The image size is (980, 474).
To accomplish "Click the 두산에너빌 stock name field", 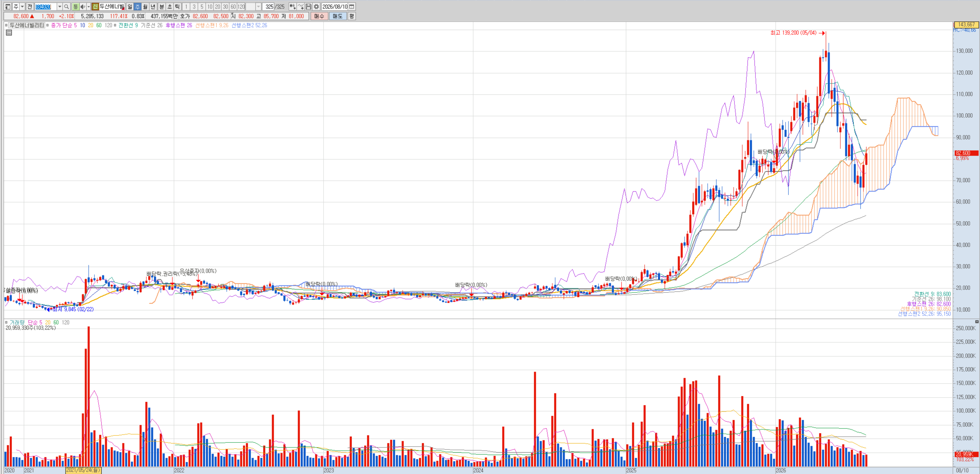I will pyautogui.click(x=112, y=7).
